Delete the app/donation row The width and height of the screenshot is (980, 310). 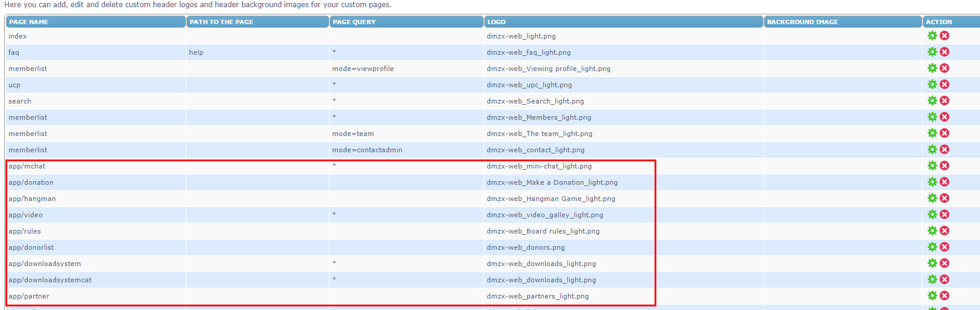(945, 182)
